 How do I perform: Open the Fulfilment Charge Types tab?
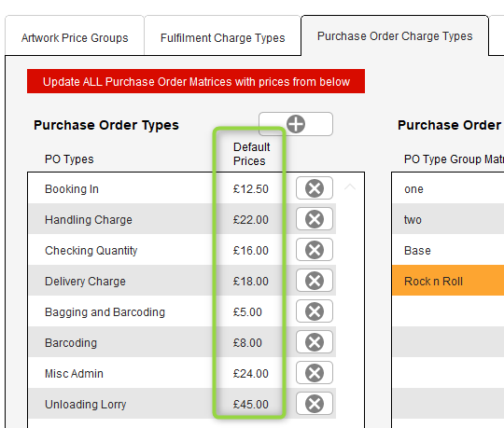tap(222, 36)
